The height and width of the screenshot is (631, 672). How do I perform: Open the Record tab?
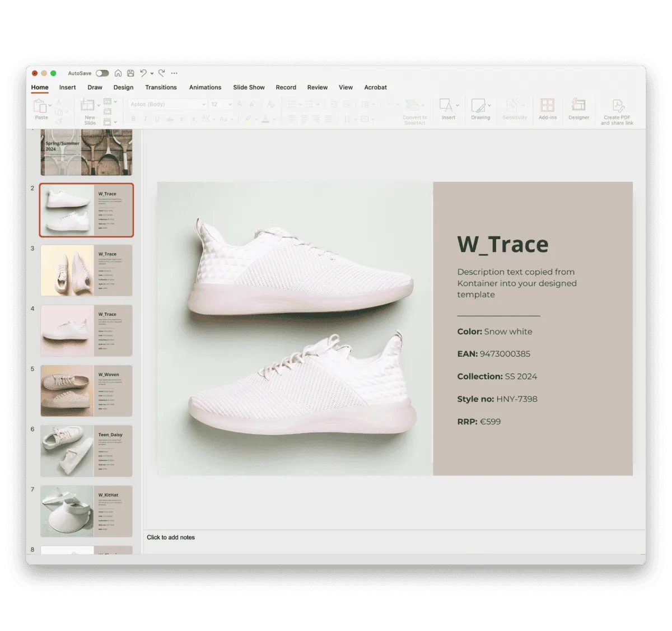pyautogui.click(x=286, y=87)
